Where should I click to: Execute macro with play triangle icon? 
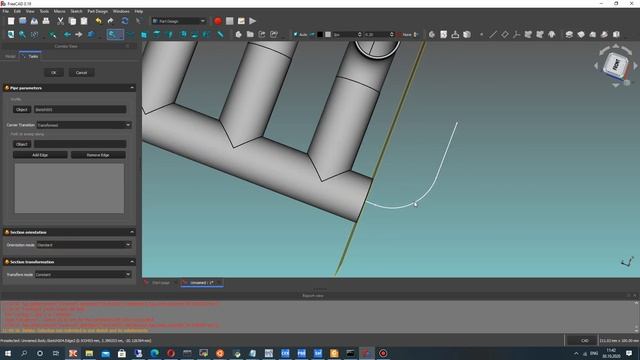point(253,21)
